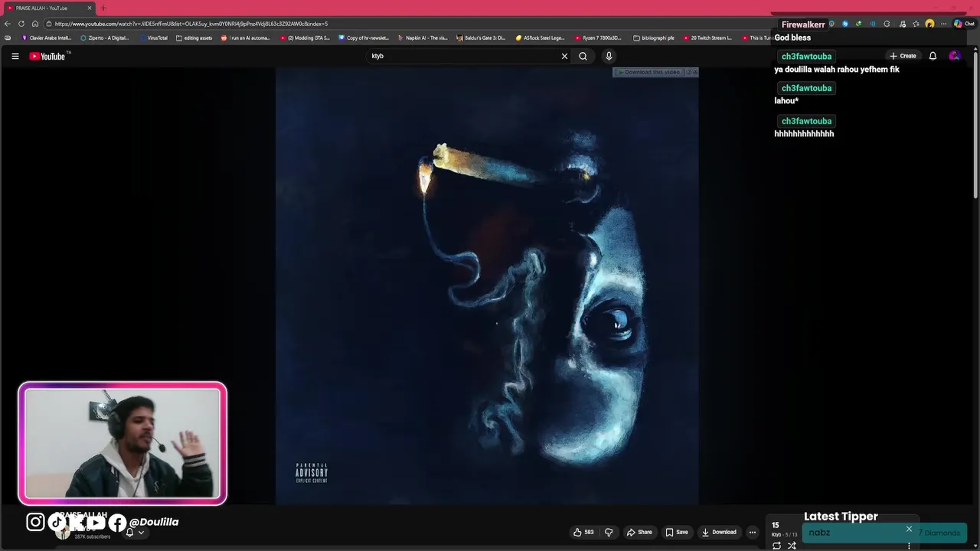Download the video using the Download button
The width and height of the screenshot is (980, 551).
719,532
